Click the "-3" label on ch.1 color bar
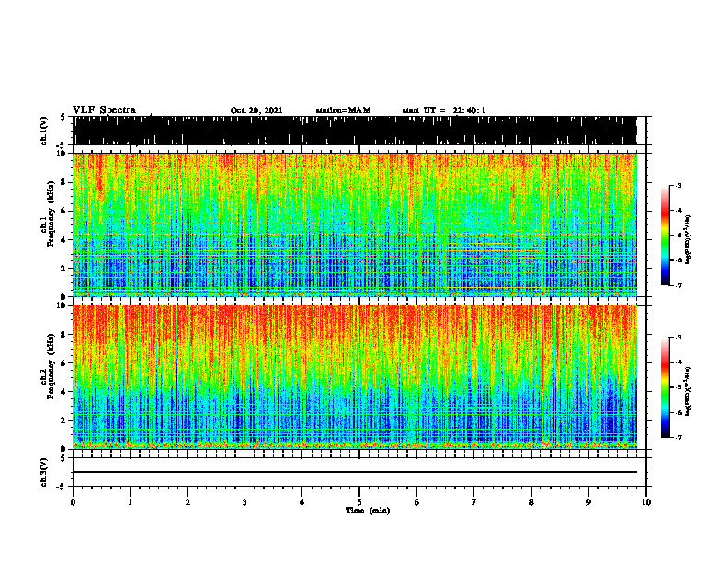The height and width of the screenshot is (563, 728). [678, 185]
